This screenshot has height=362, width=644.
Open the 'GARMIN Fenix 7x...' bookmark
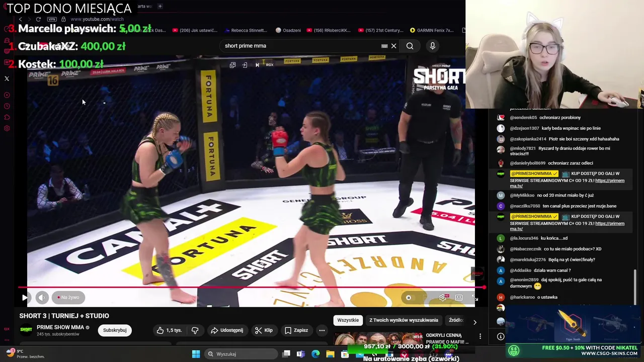tap(432, 30)
